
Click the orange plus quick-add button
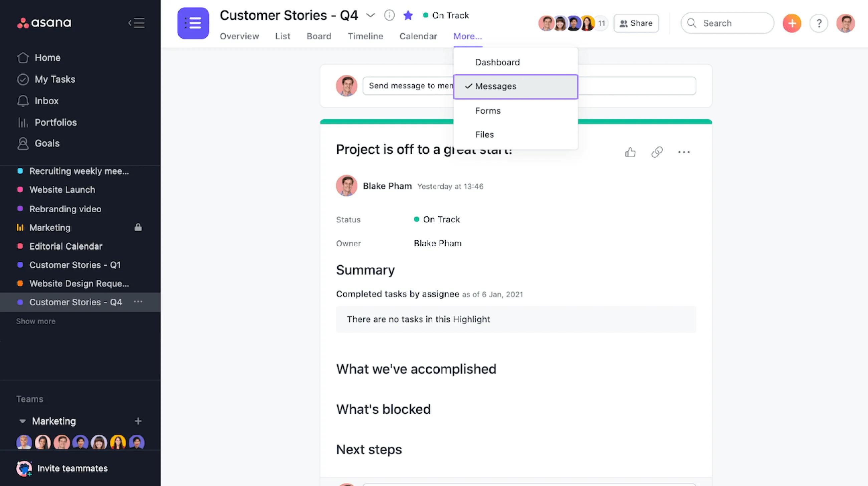tap(792, 23)
